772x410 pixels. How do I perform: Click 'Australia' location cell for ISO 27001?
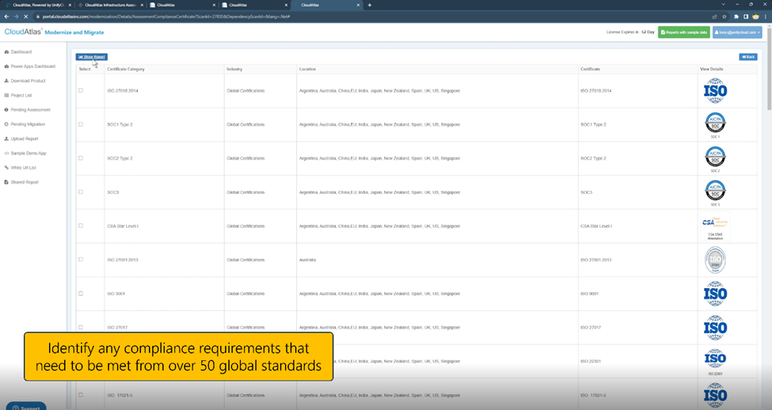click(x=307, y=260)
